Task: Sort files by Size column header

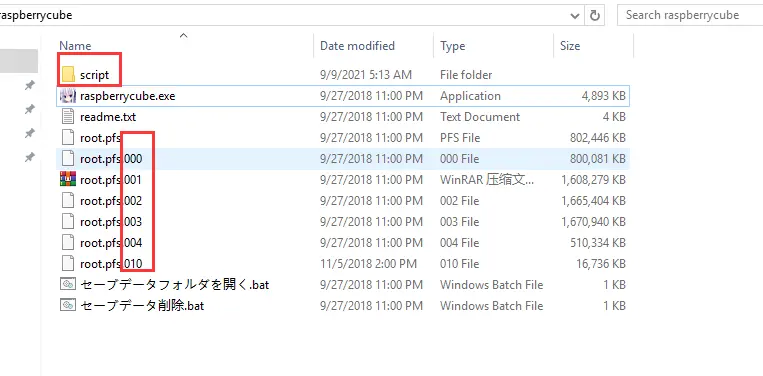Action: [570, 46]
